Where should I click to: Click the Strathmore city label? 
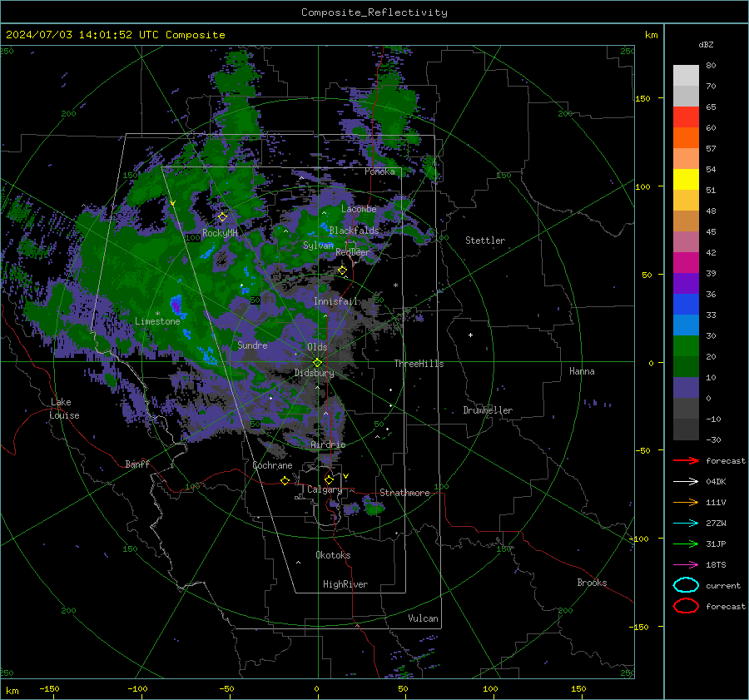point(404,493)
